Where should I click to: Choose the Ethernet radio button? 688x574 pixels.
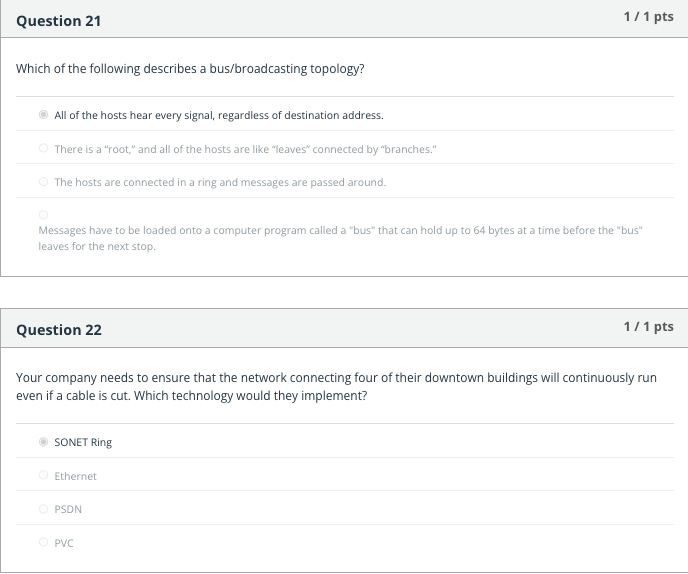(43, 475)
